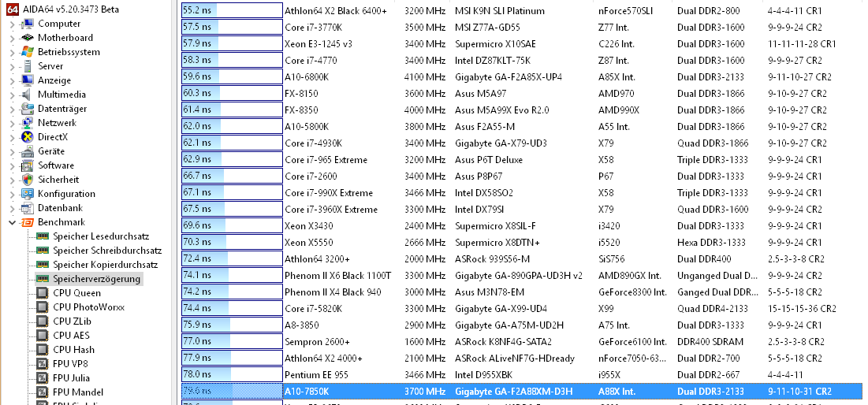Click the memory icon beside Speicher Kopierdurchsatz

(x=43, y=265)
